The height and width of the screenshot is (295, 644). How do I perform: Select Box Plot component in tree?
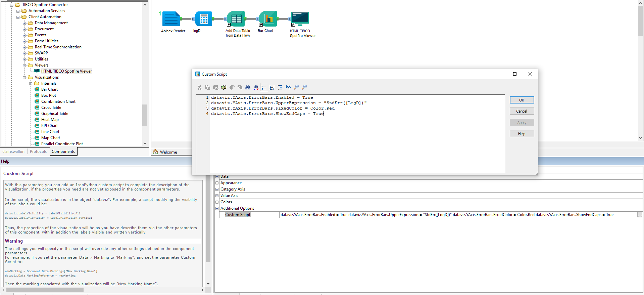tap(49, 95)
